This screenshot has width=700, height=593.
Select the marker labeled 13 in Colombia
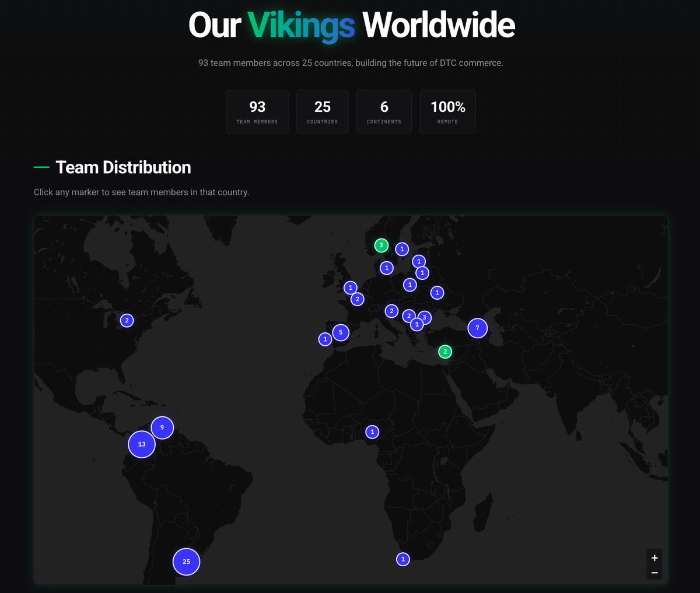pyautogui.click(x=142, y=444)
